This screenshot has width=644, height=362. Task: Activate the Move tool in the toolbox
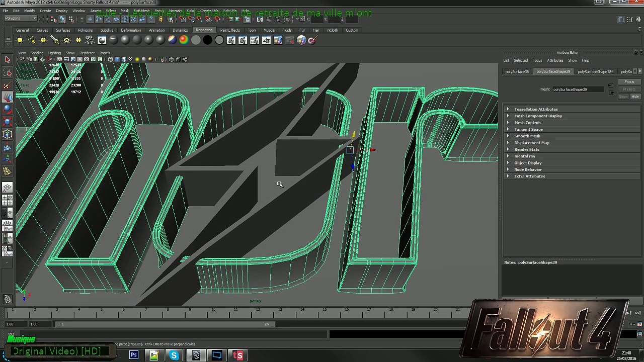coord(8,97)
